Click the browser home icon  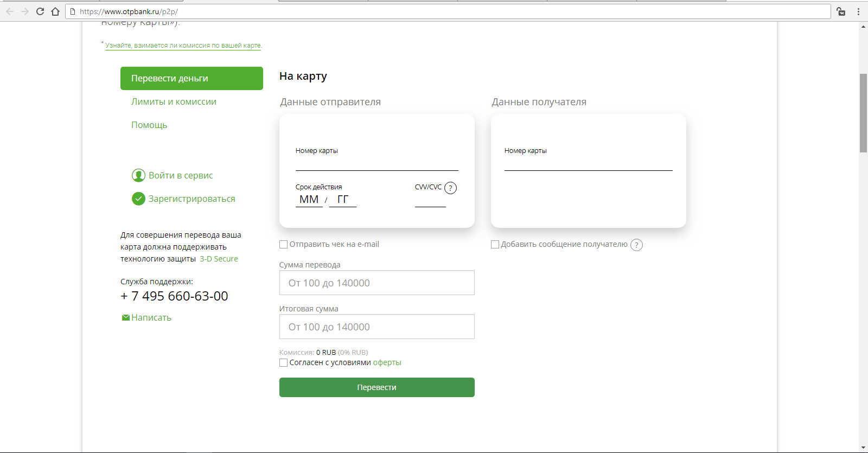(55, 11)
